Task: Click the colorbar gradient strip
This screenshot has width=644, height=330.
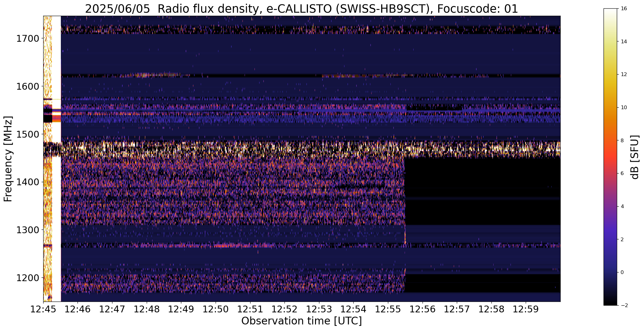Action: click(x=610, y=157)
